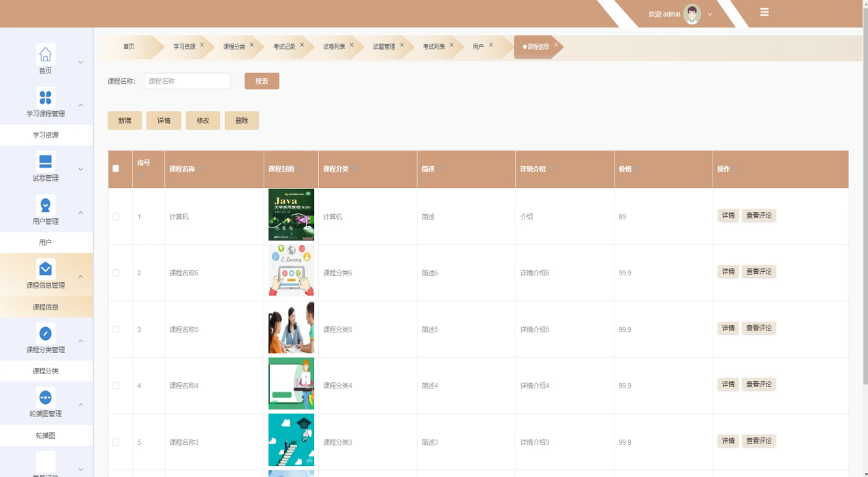
Task: Collapse the 课程分类管理 menu chevron
Action: pos(80,341)
